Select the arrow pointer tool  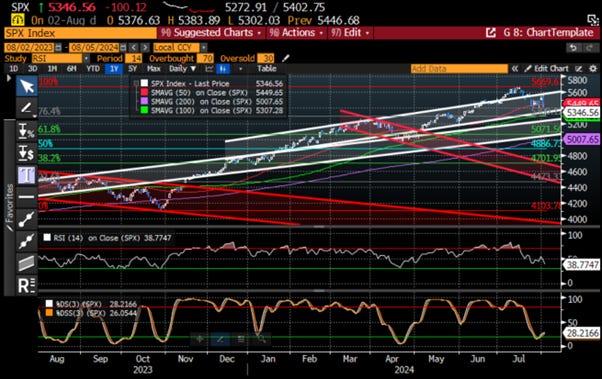(26, 86)
